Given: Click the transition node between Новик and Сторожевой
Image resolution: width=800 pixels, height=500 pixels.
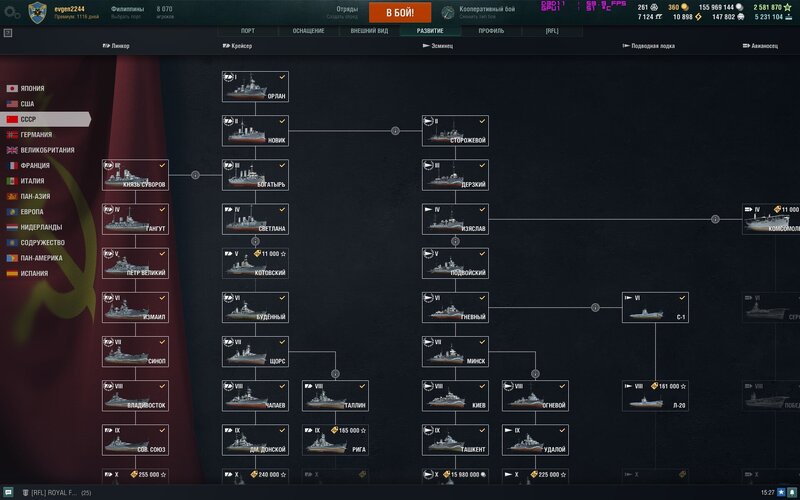Looking at the screenshot, I should click(395, 131).
